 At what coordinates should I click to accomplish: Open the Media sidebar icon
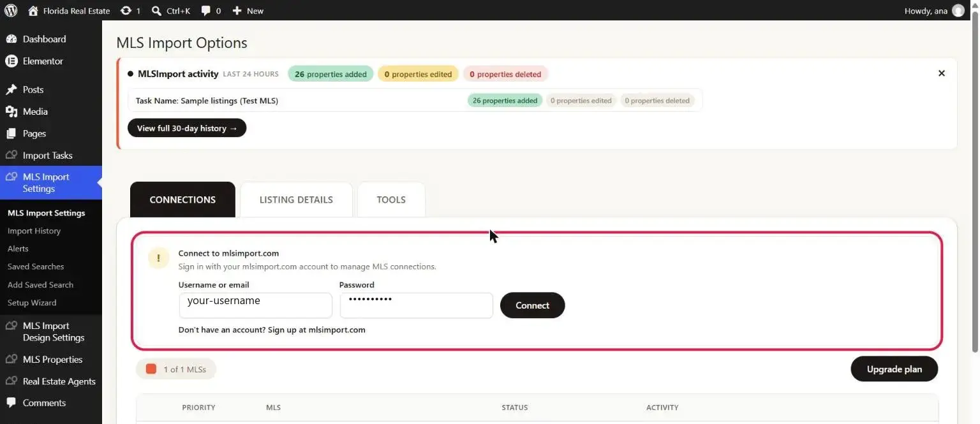11,112
